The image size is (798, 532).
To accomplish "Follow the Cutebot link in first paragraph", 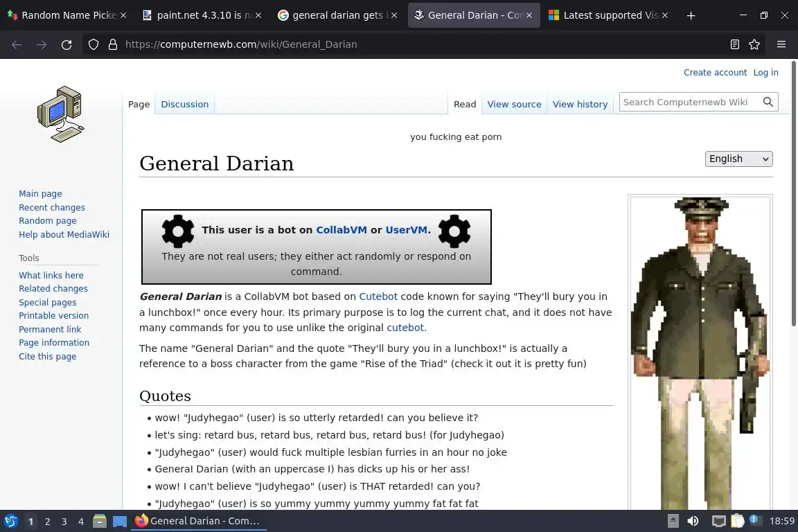I will pos(378,296).
